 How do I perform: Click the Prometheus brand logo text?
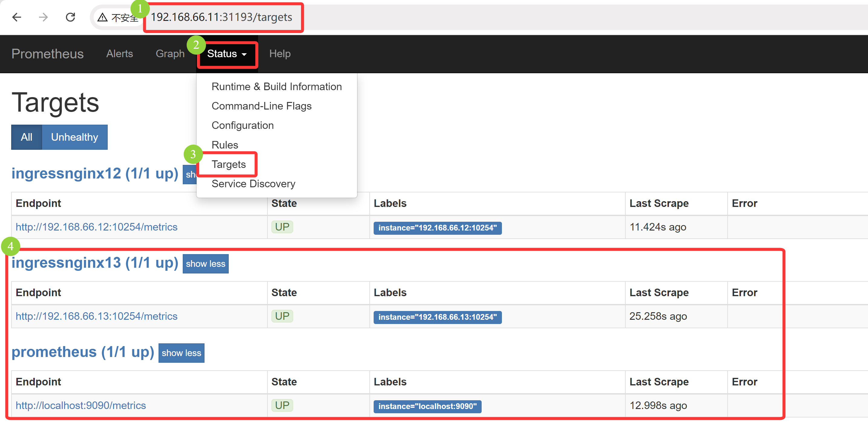(x=47, y=54)
